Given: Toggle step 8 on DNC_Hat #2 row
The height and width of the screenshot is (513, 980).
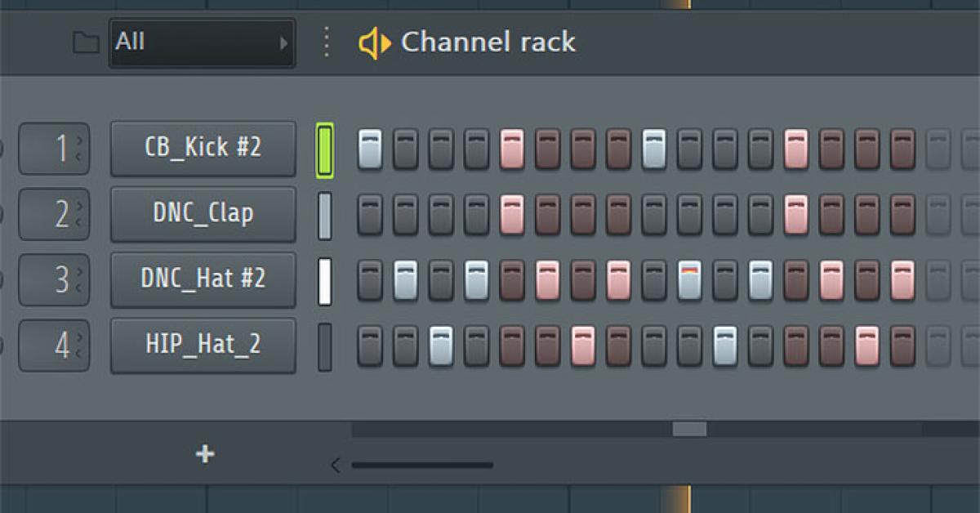Looking at the screenshot, I should [618, 279].
